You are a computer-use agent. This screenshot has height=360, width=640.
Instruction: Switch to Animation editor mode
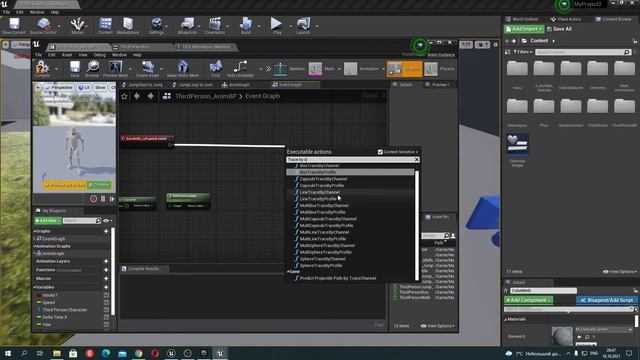coord(361,69)
